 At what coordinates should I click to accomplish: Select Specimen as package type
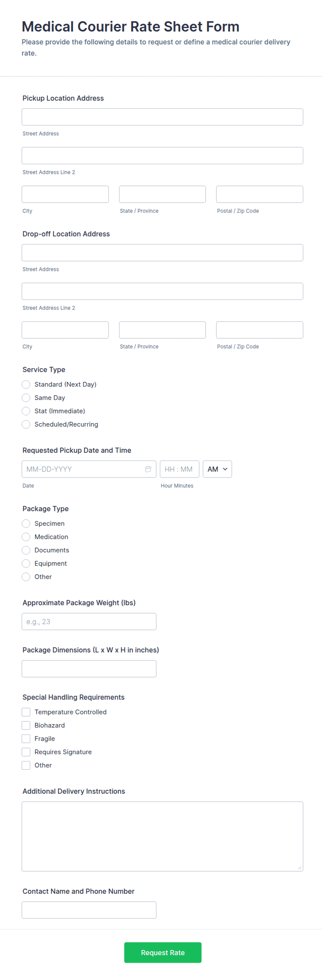(x=26, y=524)
